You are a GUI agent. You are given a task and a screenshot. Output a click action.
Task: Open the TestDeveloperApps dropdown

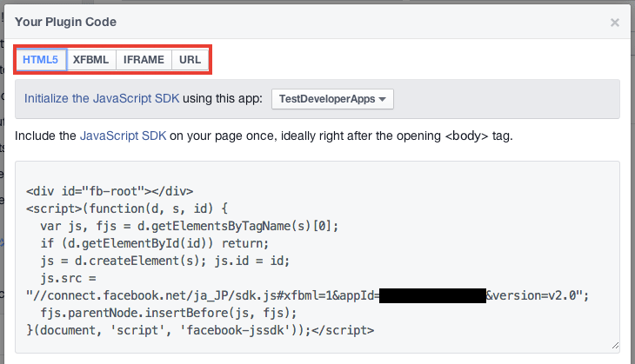332,99
